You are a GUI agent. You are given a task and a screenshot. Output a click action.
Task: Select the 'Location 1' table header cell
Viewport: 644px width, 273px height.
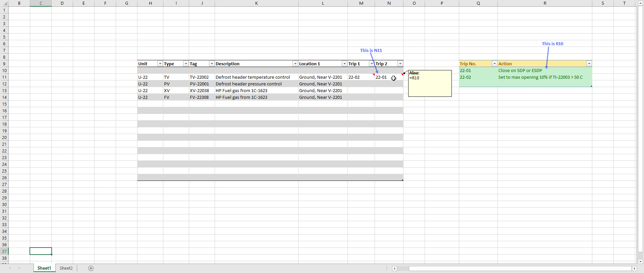pyautogui.click(x=323, y=64)
